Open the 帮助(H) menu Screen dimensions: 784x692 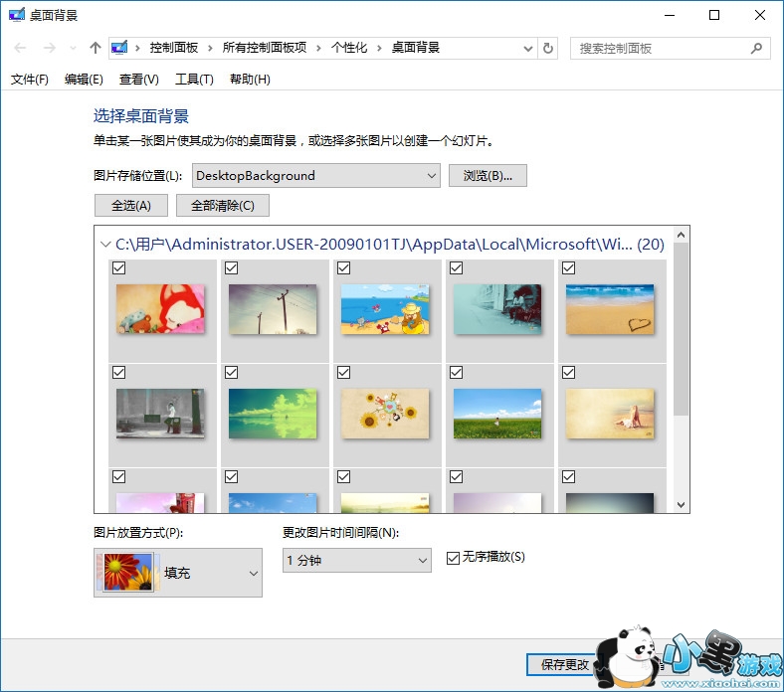[x=250, y=80]
